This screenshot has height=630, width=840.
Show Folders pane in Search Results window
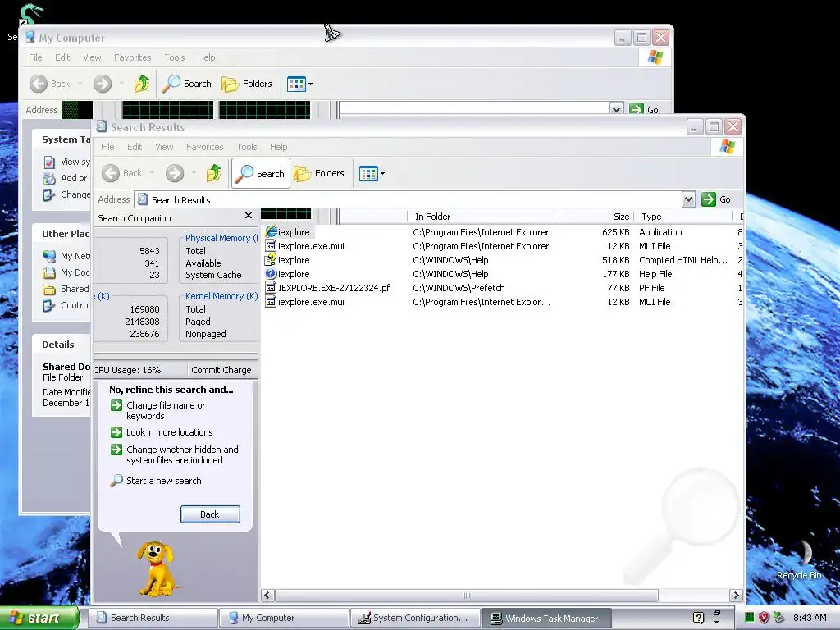pos(319,173)
